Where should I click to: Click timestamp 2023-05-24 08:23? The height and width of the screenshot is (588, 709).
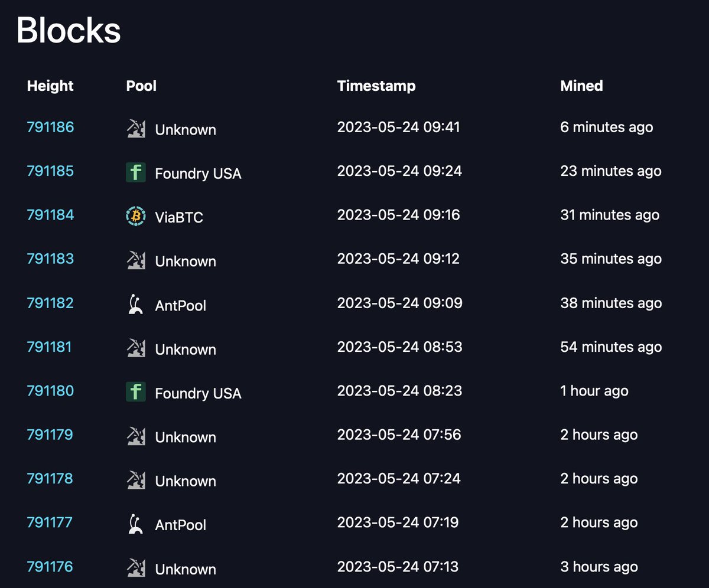click(399, 391)
